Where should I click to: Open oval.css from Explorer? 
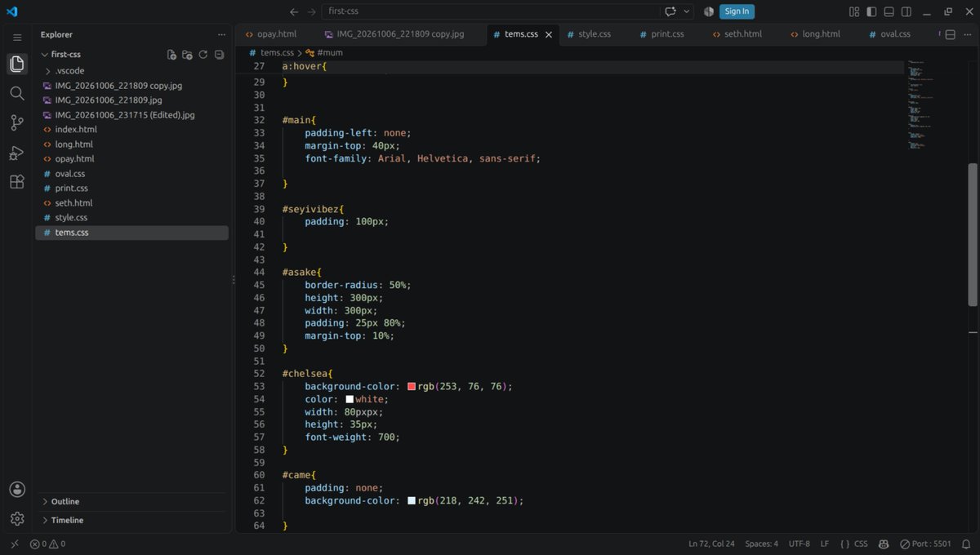tap(70, 173)
